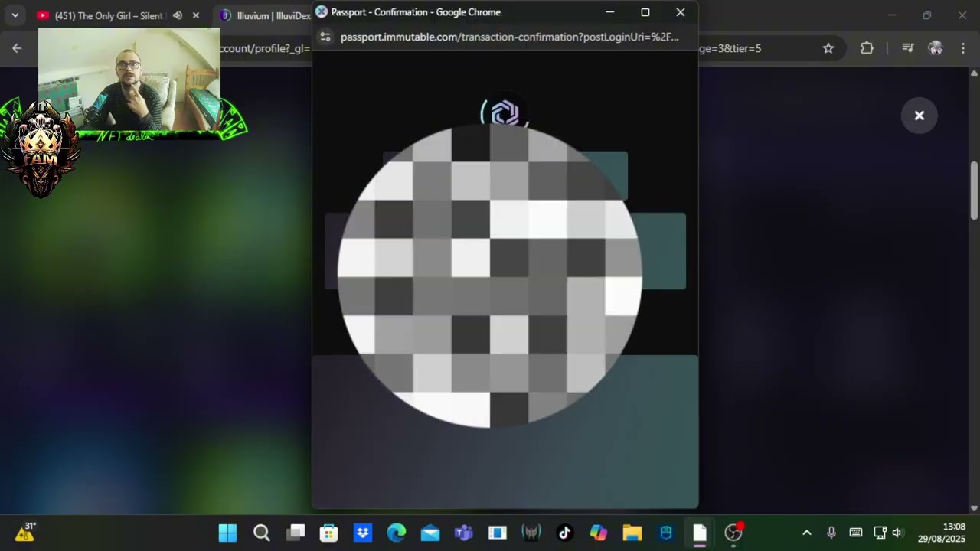Mute the YouTube tab audio icon

[x=178, y=15]
